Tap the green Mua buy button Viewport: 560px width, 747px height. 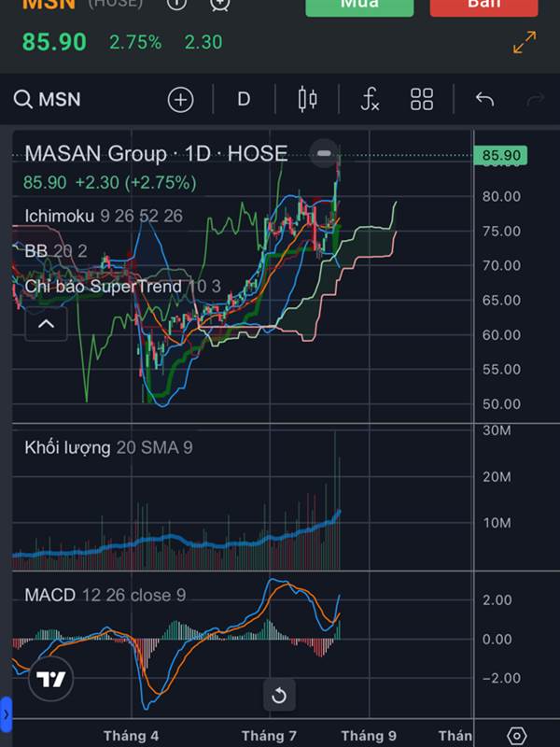tap(359, 7)
